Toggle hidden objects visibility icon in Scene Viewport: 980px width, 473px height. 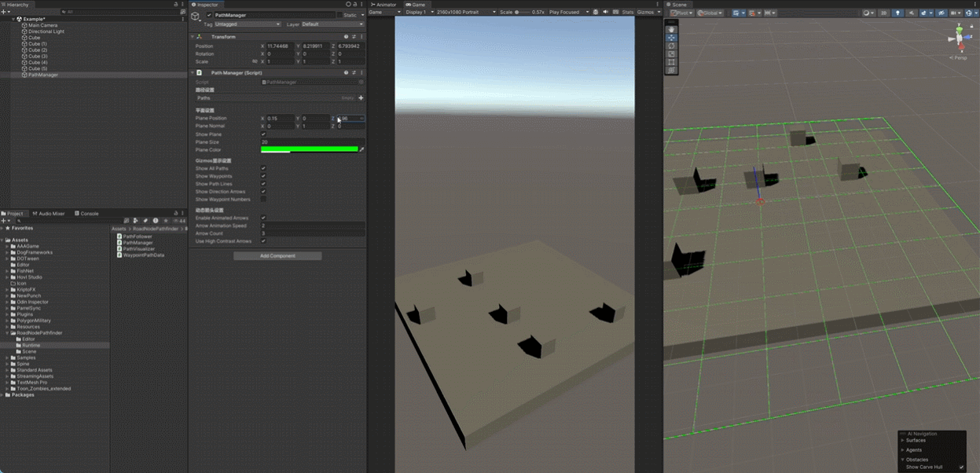click(941, 13)
